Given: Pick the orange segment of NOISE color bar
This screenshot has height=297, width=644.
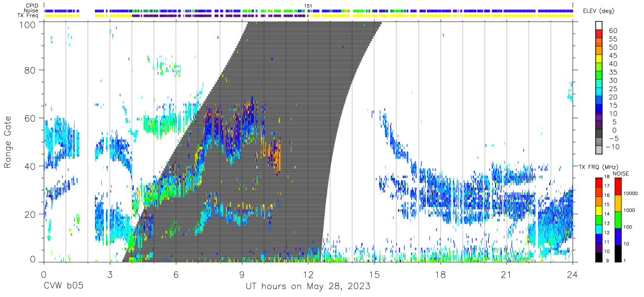Looking at the screenshot, I should (618, 203).
